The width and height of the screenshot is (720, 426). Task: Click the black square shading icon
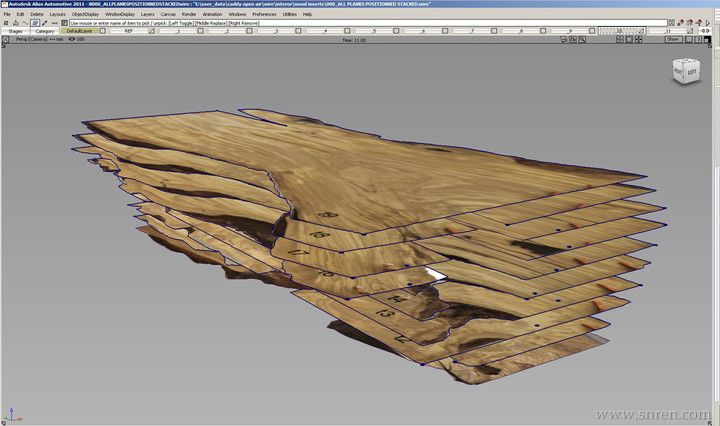[x=707, y=40]
